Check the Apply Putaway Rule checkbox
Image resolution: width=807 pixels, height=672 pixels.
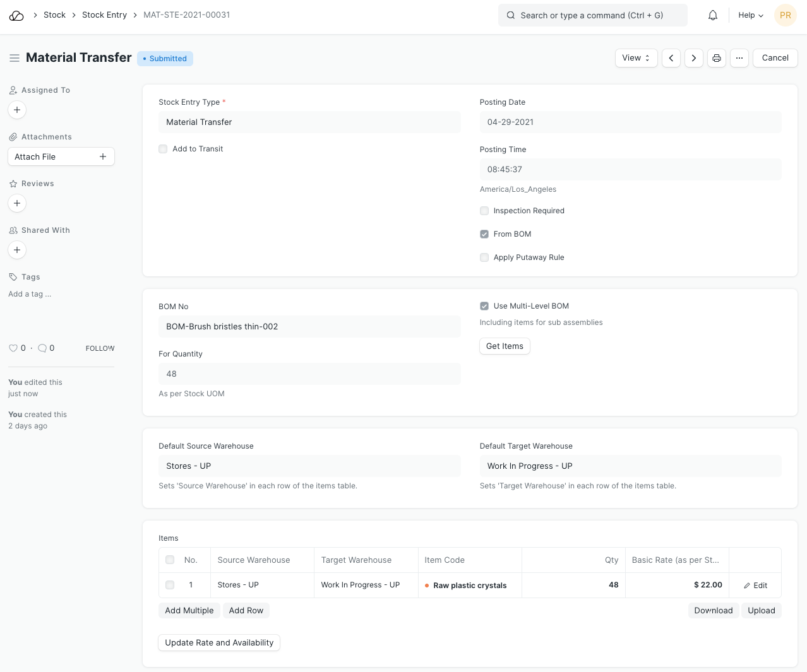tap(484, 257)
